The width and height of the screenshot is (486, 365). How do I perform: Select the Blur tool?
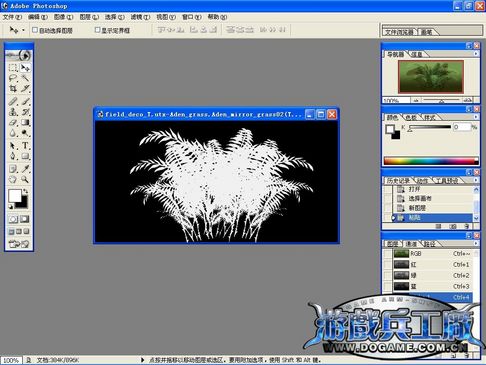click(13, 133)
